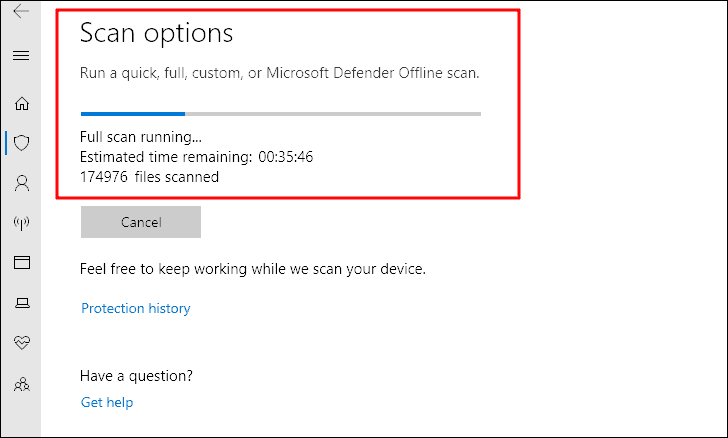Screen dimensions: 728x438
Task: Click the 'Have a question?' heading
Action: pos(136,376)
